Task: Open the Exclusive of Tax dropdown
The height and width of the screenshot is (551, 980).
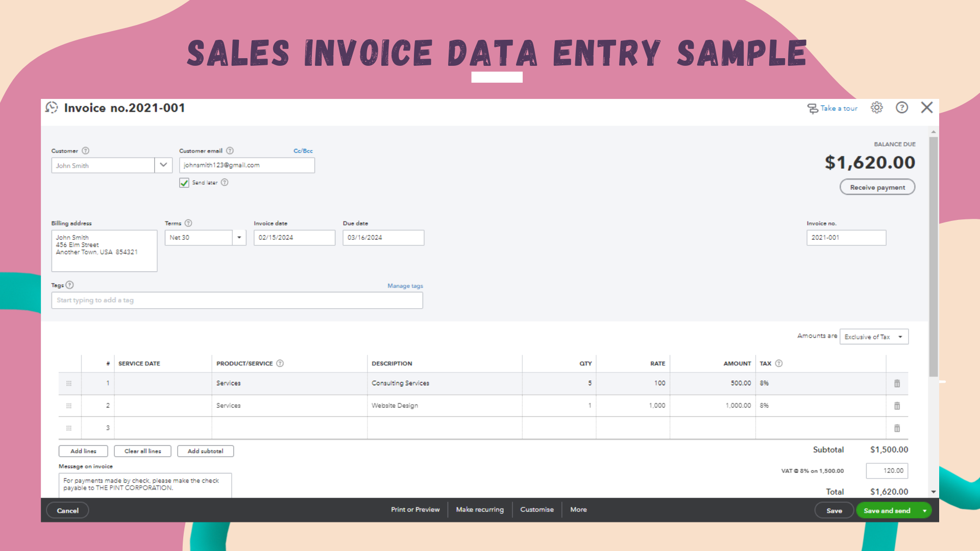Action: click(x=874, y=337)
